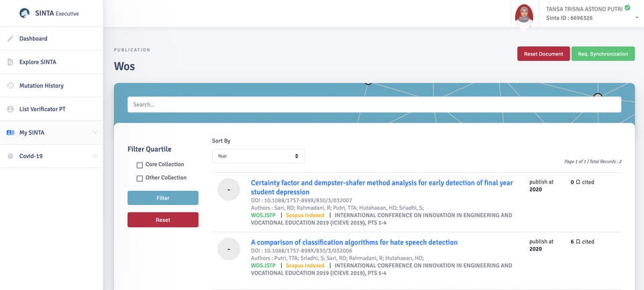Click user name TANSA TRISNA ASTONO PUTRI
644x290 pixels.
pos(584,9)
